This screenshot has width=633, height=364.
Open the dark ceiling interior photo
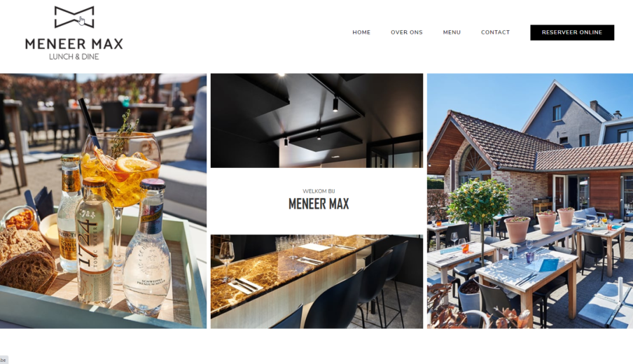(317, 120)
